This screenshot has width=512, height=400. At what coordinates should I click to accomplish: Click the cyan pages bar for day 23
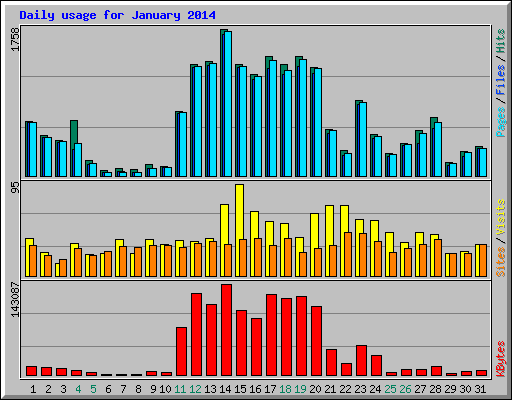coord(363,139)
